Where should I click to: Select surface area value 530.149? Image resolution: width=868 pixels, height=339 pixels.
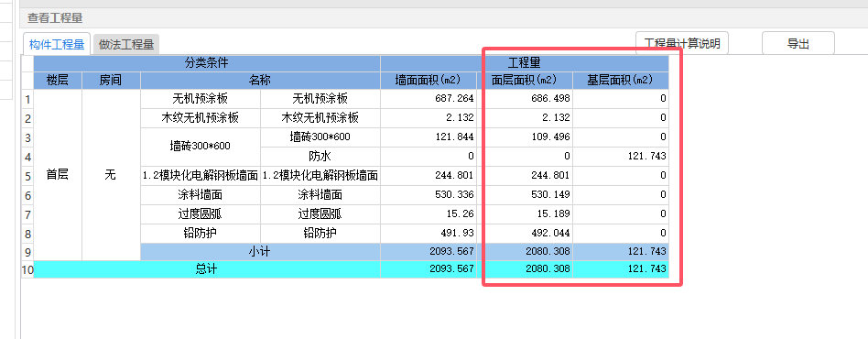tap(525, 194)
